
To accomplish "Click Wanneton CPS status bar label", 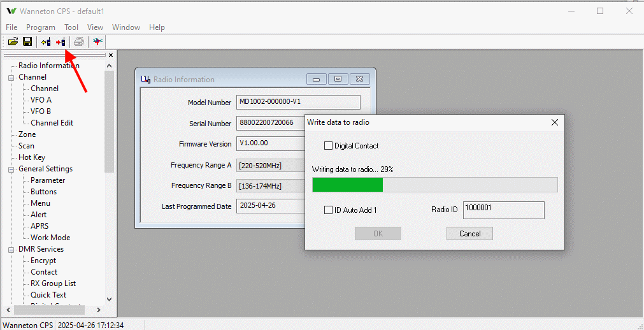I will tap(28, 325).
